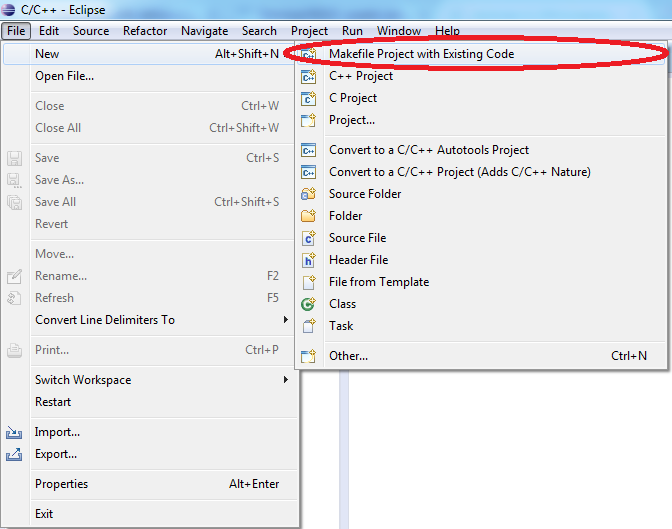
Task: Open the New submenu entry
Action: pyautogui.click(x=47, y=54)
